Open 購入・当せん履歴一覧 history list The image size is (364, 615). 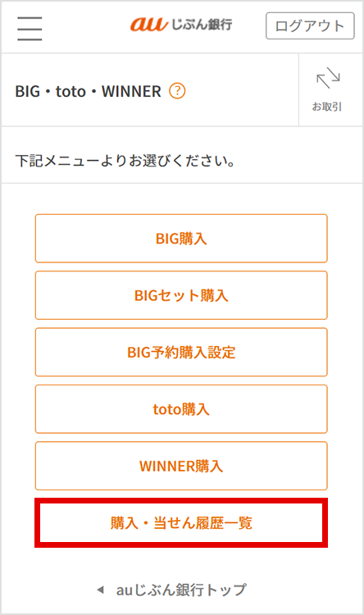point(181,523)
